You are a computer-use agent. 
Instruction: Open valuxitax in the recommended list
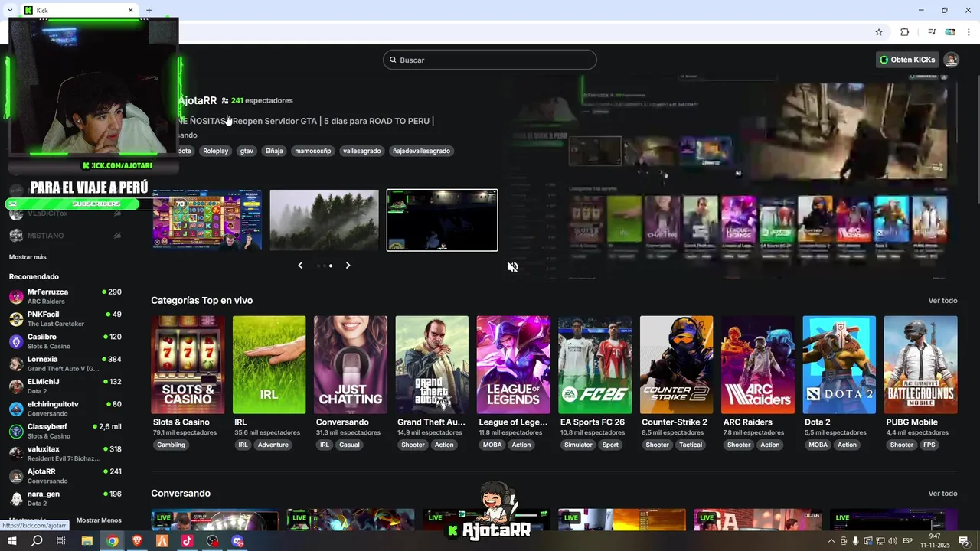click(65, 453)
